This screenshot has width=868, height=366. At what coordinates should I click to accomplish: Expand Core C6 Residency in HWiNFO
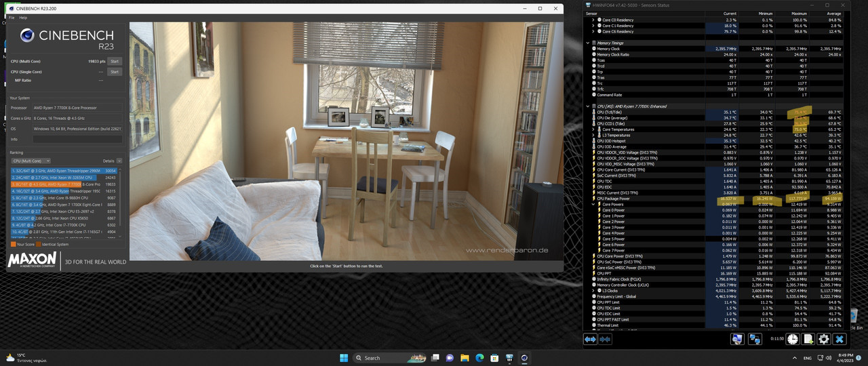click(x=593, y=31)
